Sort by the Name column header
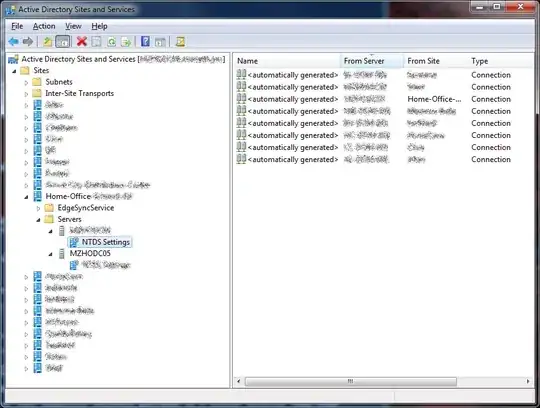This screenshot has height=408, width=540. (288, 61)
